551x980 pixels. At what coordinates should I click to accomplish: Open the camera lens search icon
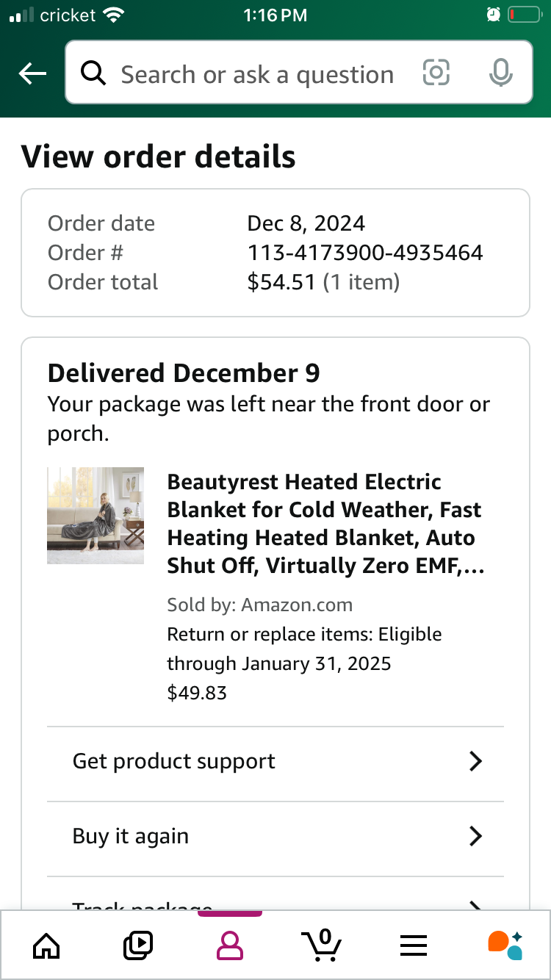436,73
